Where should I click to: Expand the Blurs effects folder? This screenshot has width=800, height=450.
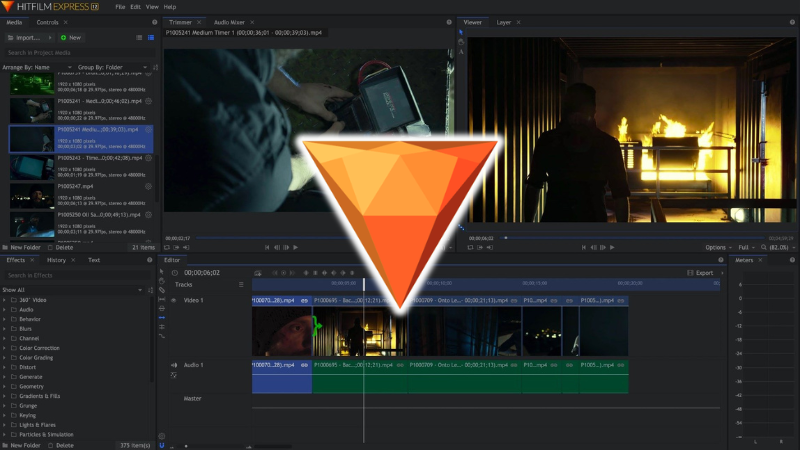[x=5, y=329]
